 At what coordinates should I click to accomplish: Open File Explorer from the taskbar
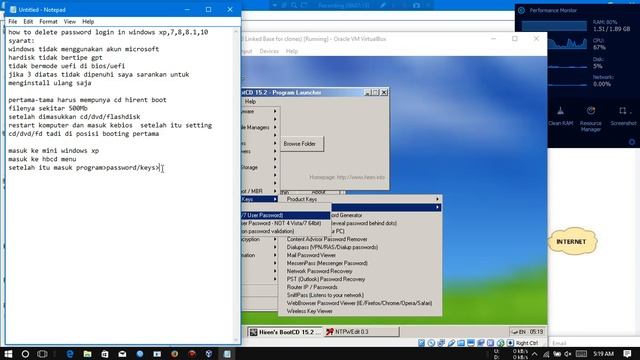click(x=87, y=354)
